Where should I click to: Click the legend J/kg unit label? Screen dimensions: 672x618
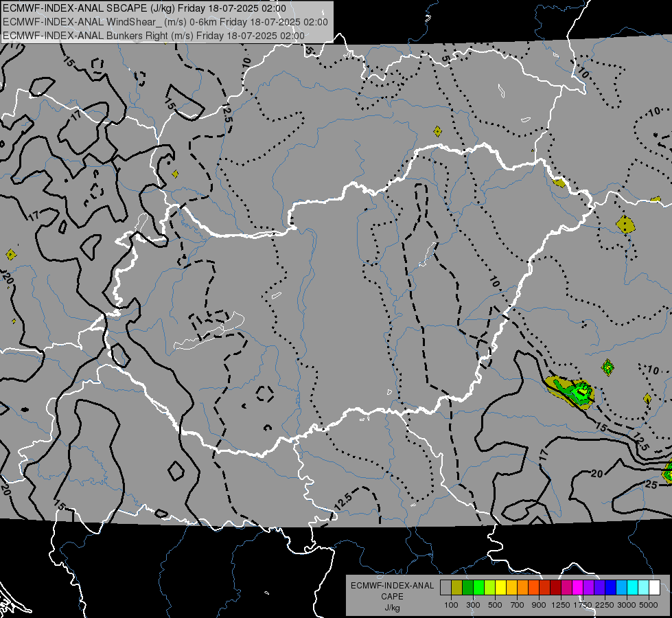(x=392, y=608)
